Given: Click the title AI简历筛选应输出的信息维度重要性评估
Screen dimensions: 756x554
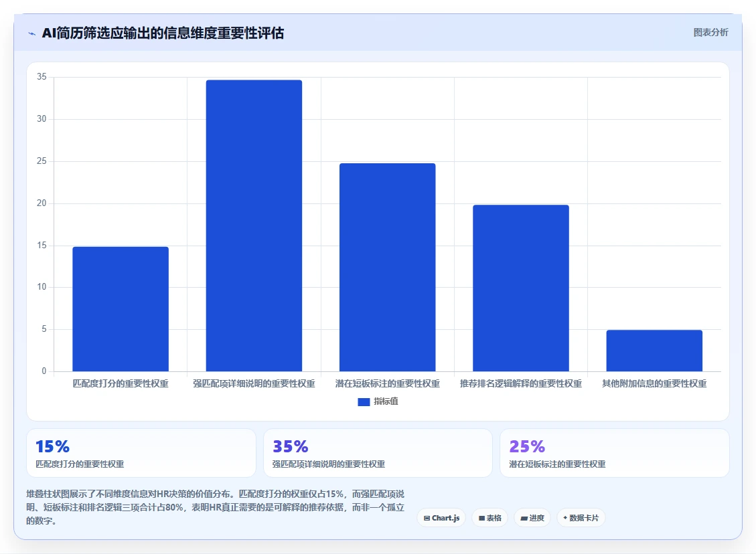Looking at the screenshot, I should [163, 33].
